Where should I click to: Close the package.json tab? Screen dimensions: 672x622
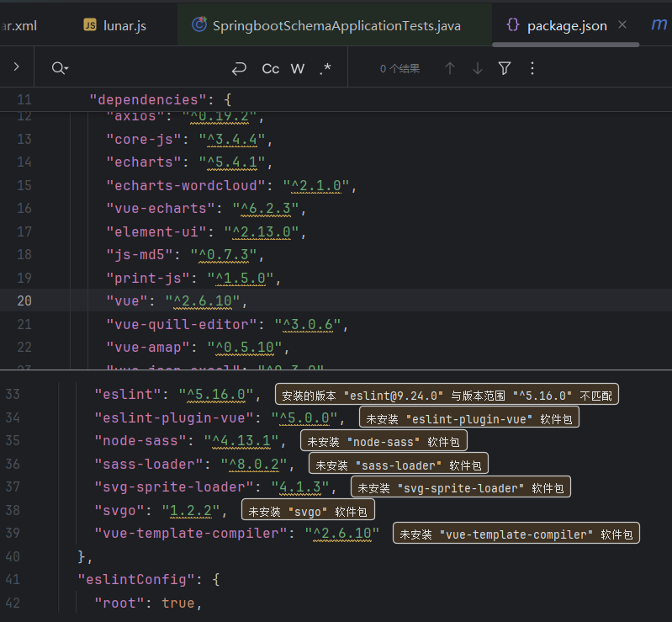point(622,25)
